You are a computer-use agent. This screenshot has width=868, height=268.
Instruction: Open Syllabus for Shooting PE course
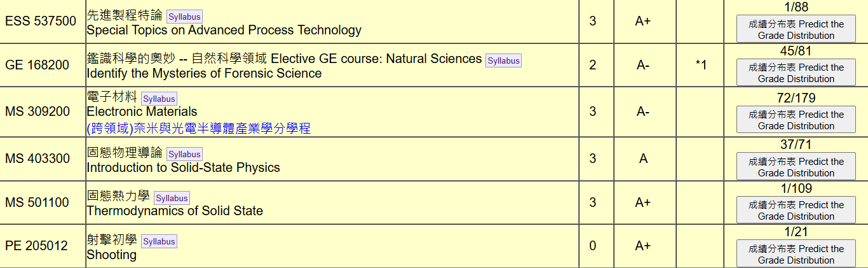[159, 241]
